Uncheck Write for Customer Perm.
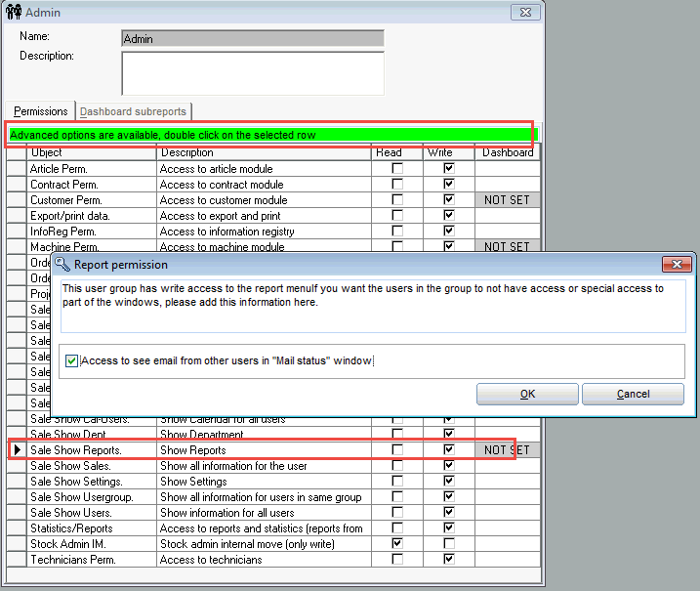 click(x=448, y=200)
